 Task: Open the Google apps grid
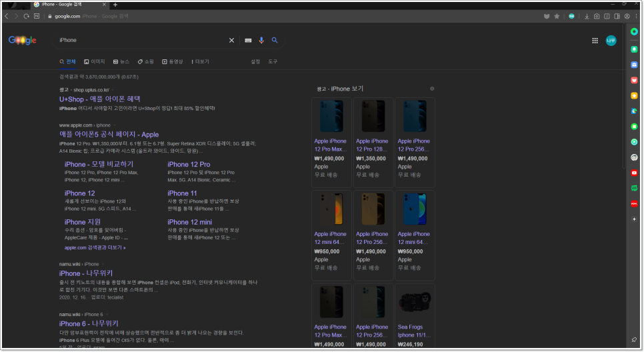click(595, 40)
